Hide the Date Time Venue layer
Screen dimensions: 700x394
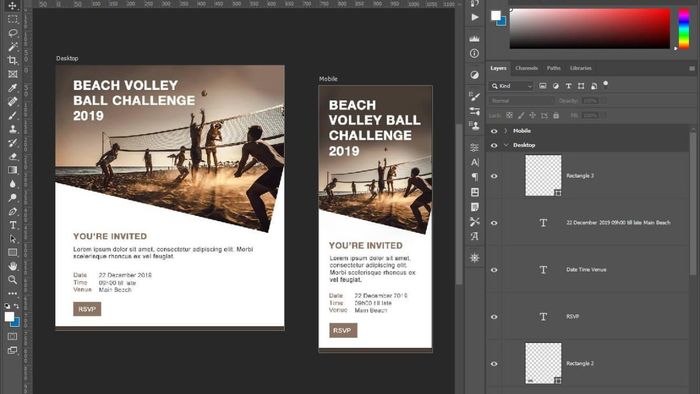[494, 270]
